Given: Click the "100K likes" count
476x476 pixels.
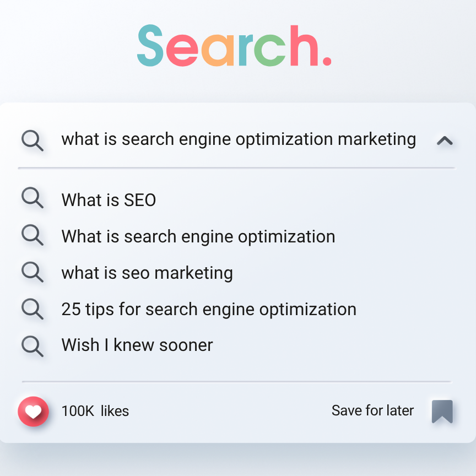Looking at the screenshot, I should (x=95, y=411).
